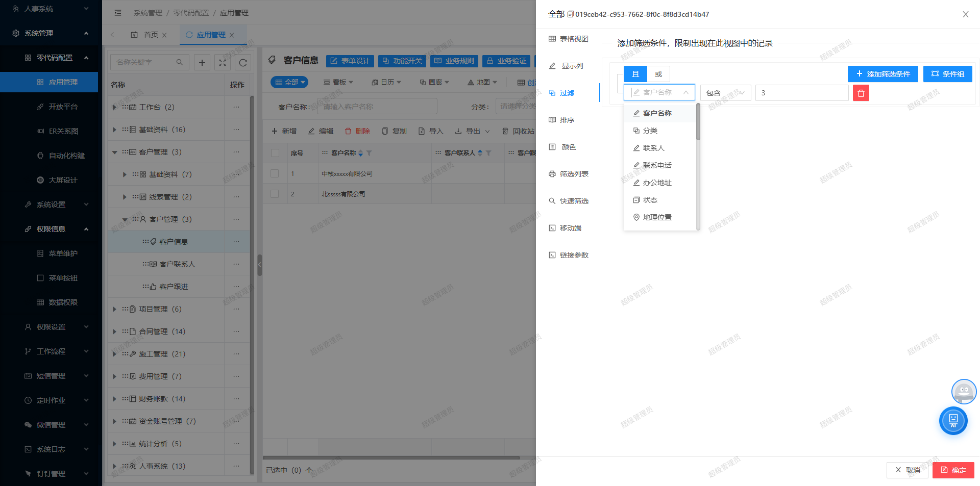Image resolution: width=980 pixels, height=486 pixels.
Task: Choose 分类 from the field dropdown list
Action: 659,131
